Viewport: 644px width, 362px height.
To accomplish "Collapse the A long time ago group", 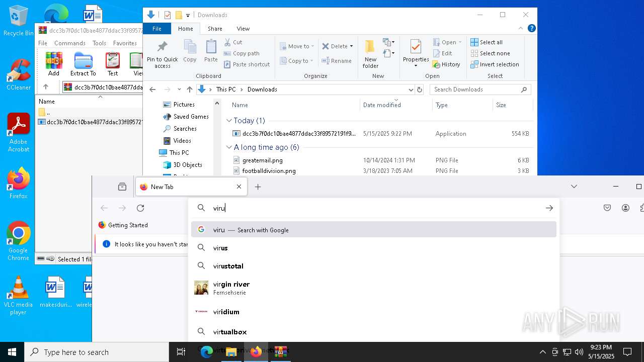I will [x=229, y=147].
